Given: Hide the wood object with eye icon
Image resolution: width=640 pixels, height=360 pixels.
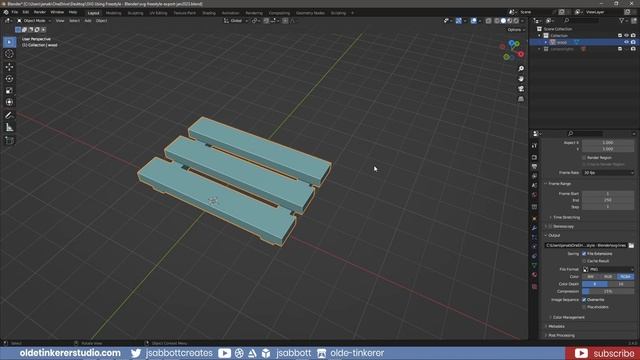Looking at the screenshot, I should tap(627, 42).
